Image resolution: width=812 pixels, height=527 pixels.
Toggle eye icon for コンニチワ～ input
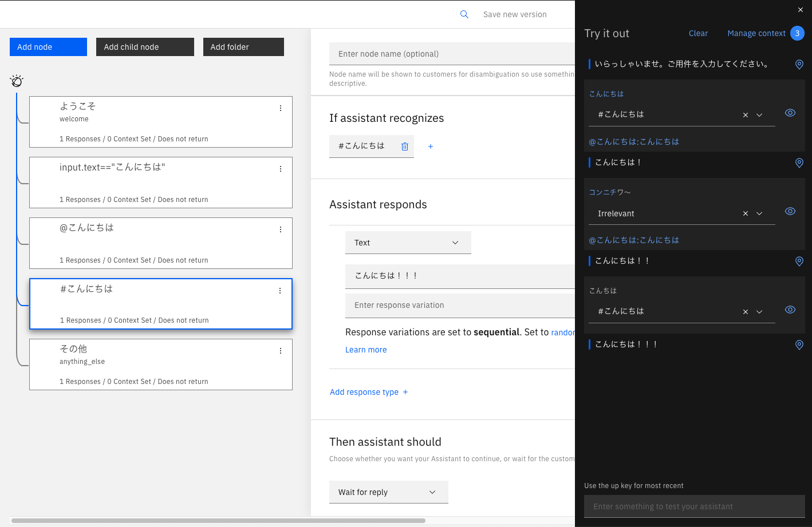tap(790, 211)
